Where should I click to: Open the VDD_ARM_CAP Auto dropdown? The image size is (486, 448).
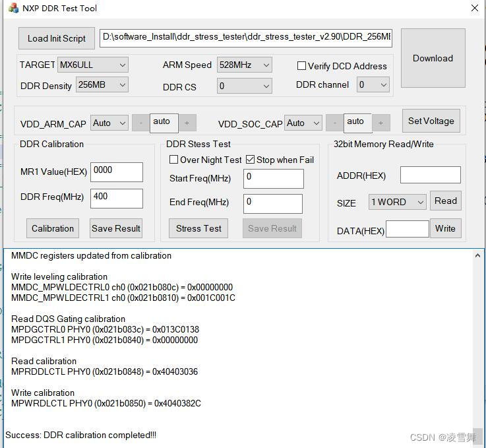click(109, 123)
